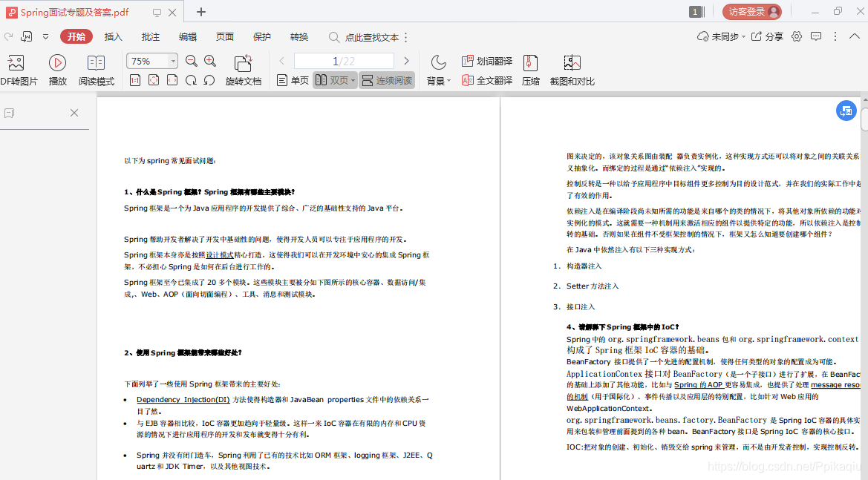The height and width of the screenshot is (480, 868).
Task: Set actual size 1:1 view
Action: tap(135, 81)
